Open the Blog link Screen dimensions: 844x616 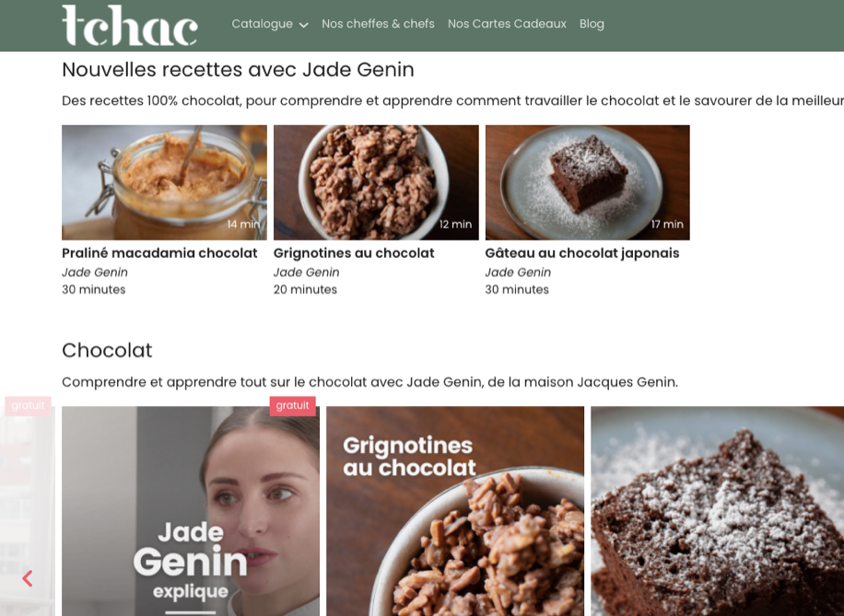pyautogui.click(x=592, y=24)
